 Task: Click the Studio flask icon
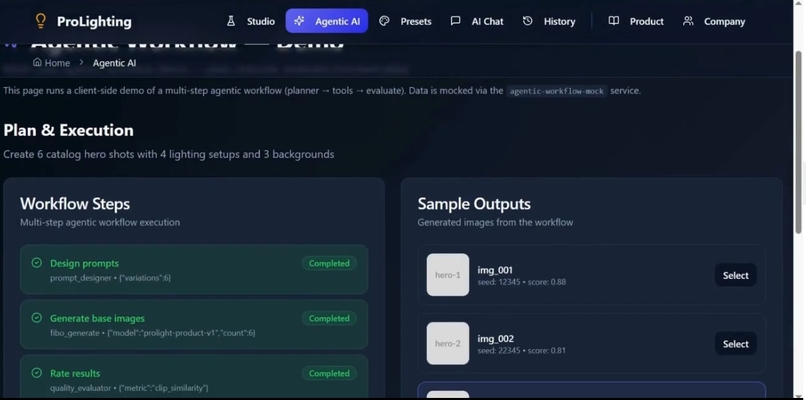231,21
